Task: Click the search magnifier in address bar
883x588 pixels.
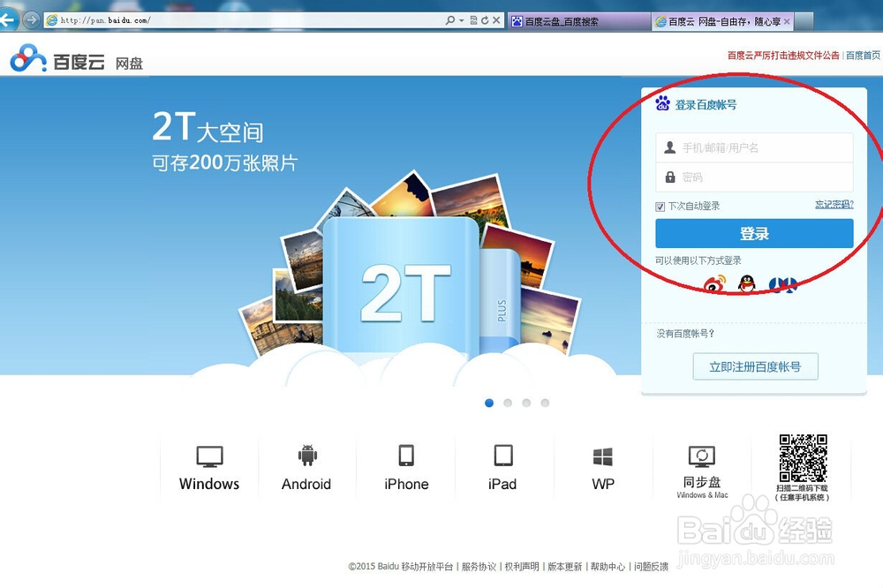Action: pyautogui.click(x=450, y=20)
